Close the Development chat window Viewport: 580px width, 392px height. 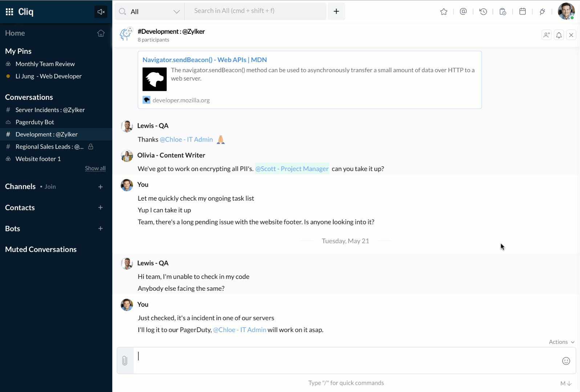571,35
